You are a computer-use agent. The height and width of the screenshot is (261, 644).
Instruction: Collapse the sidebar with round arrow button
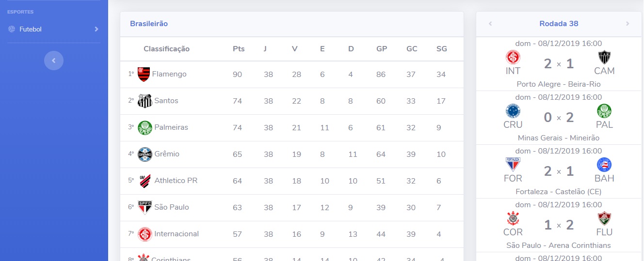click(x=54, y=61)
